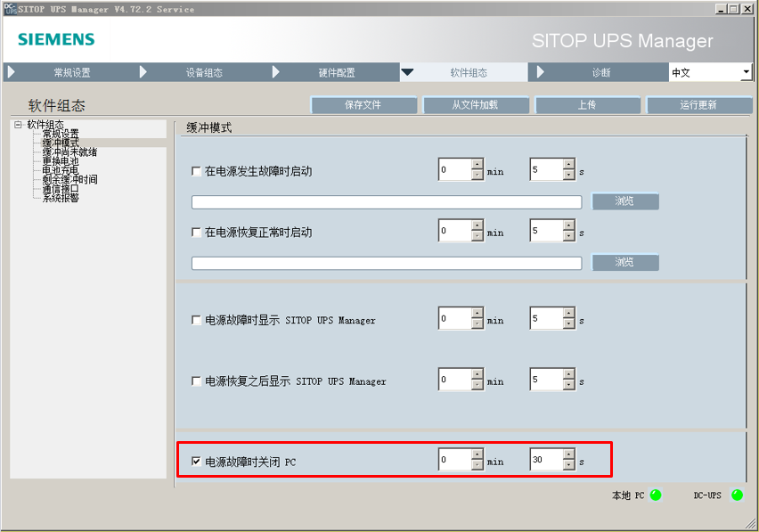Click the first 浏览 browse button
The width and height of the screenshot is (759, 532).
pyautogui.click(x=624, y=201)
